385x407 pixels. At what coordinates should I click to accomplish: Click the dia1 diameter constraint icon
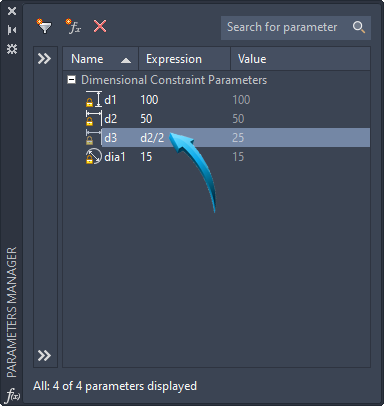click(94, 156)
